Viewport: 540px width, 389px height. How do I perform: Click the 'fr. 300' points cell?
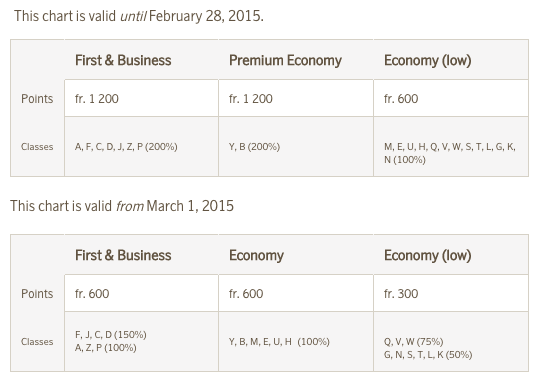(x=451, y=293)
